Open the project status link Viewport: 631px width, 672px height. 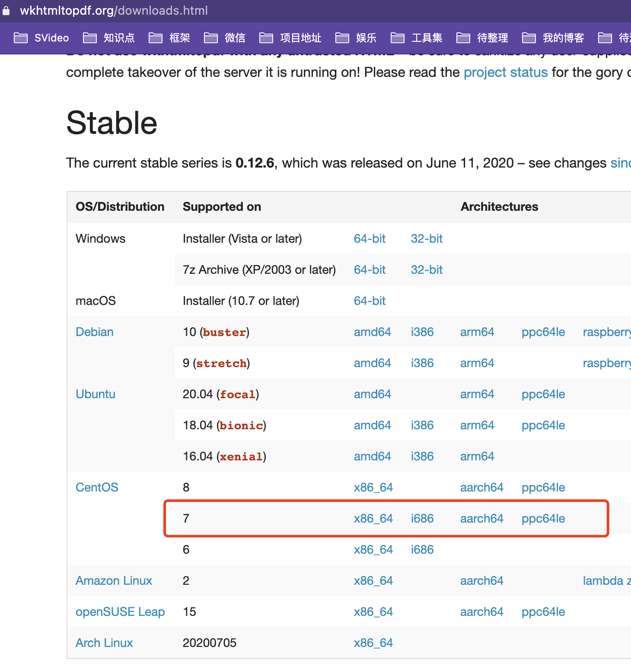point(506,72)
